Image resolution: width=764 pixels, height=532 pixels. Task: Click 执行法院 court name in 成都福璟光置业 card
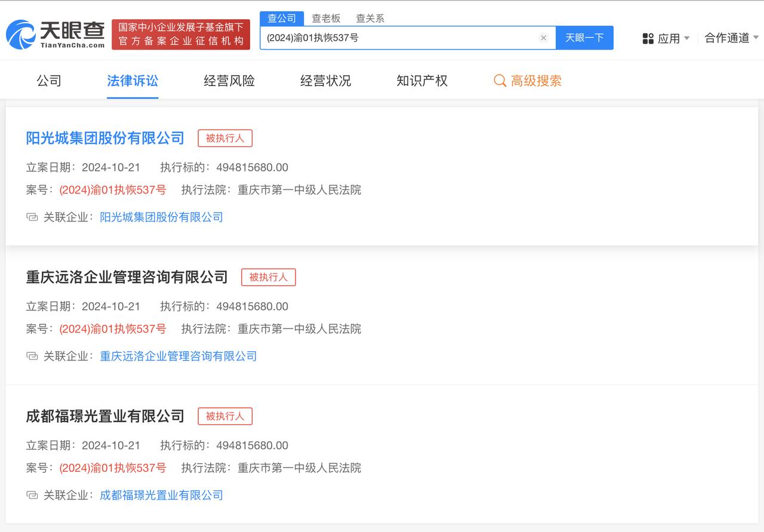pyautogui.click(x=300, y=468)
